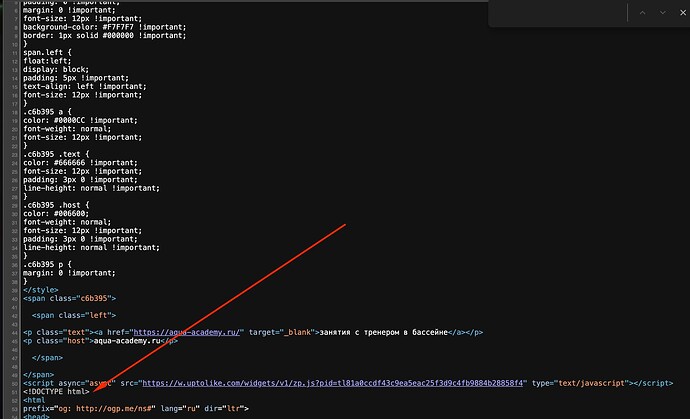The height and width of the screenshot is (419, 690).
Task: Click the DOCTYPE html line
Action: [56, 392]
